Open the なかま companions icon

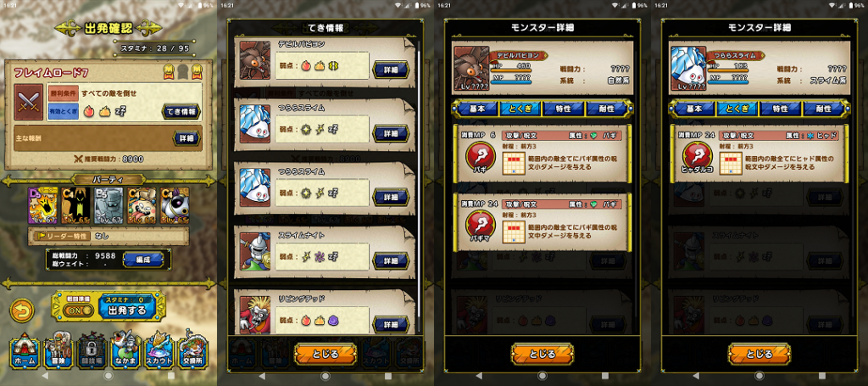pyautogui.click(x=125, y=350)
